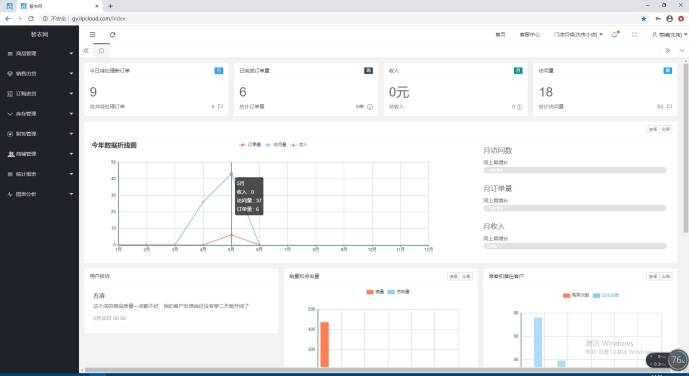This screenshot has height=376, width=689.
Task: Toggle the orange legend item in the customers chart
Action: 576,295
